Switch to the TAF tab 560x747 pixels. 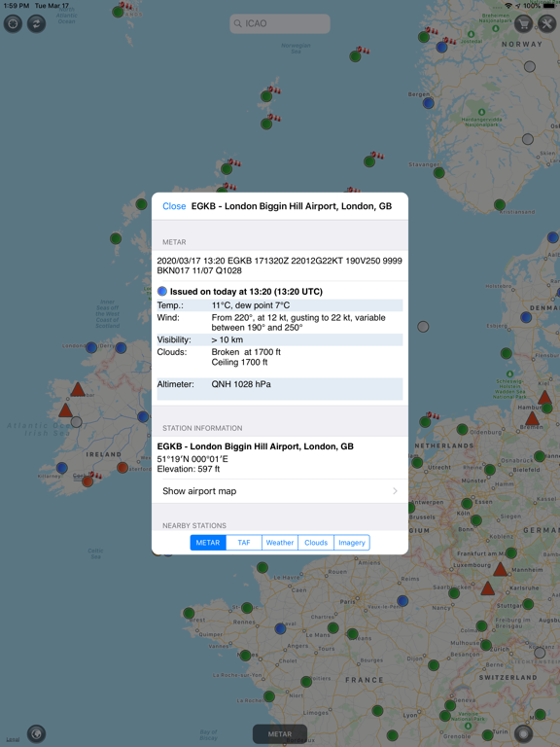[x=244, y=543]
